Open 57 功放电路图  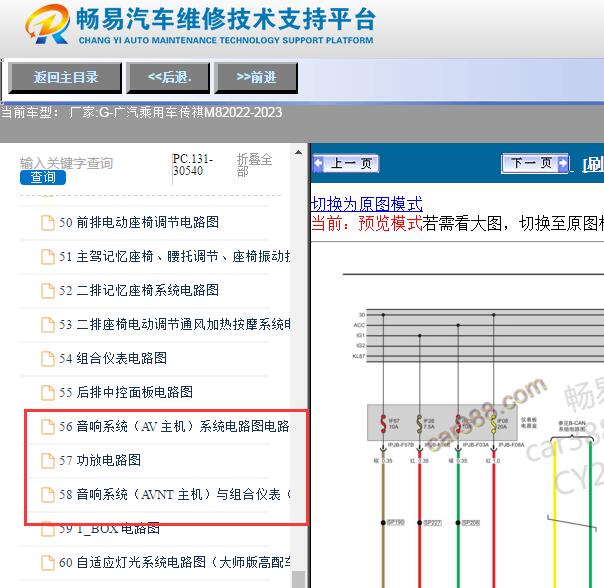(x=100, y=460)
